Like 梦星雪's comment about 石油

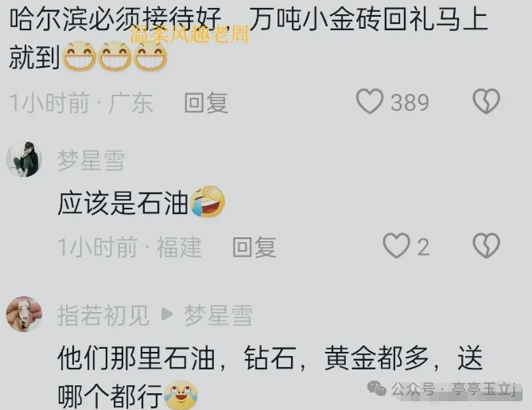(396, 245)
